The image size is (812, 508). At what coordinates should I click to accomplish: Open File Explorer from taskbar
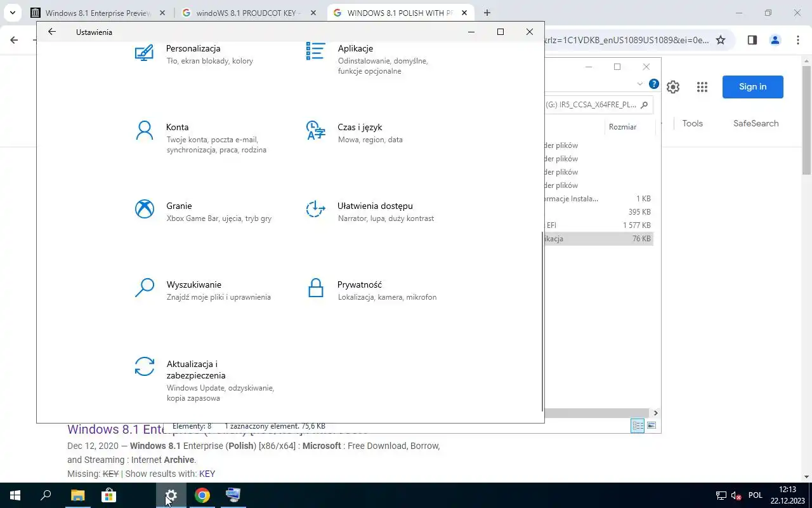pyautogui.click(x=77, y=495)
